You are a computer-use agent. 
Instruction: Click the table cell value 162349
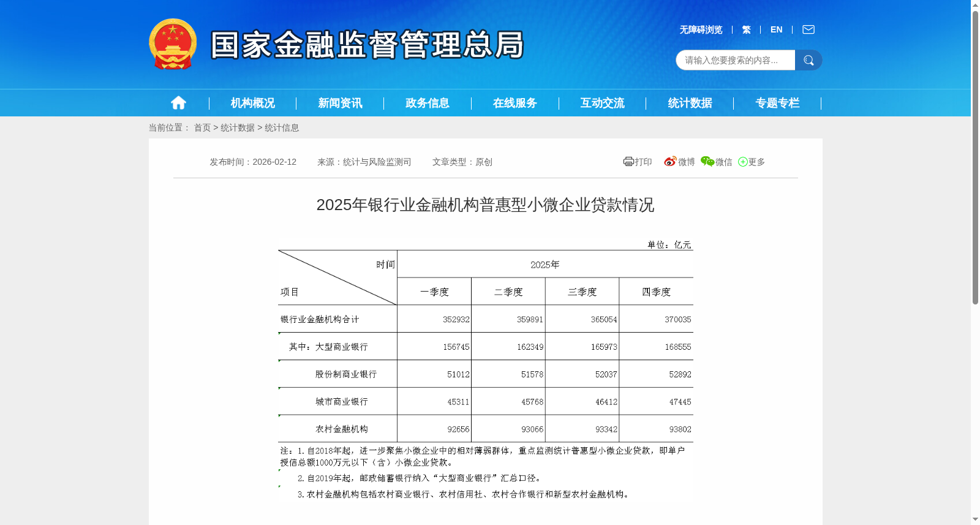tap(530, 347)
